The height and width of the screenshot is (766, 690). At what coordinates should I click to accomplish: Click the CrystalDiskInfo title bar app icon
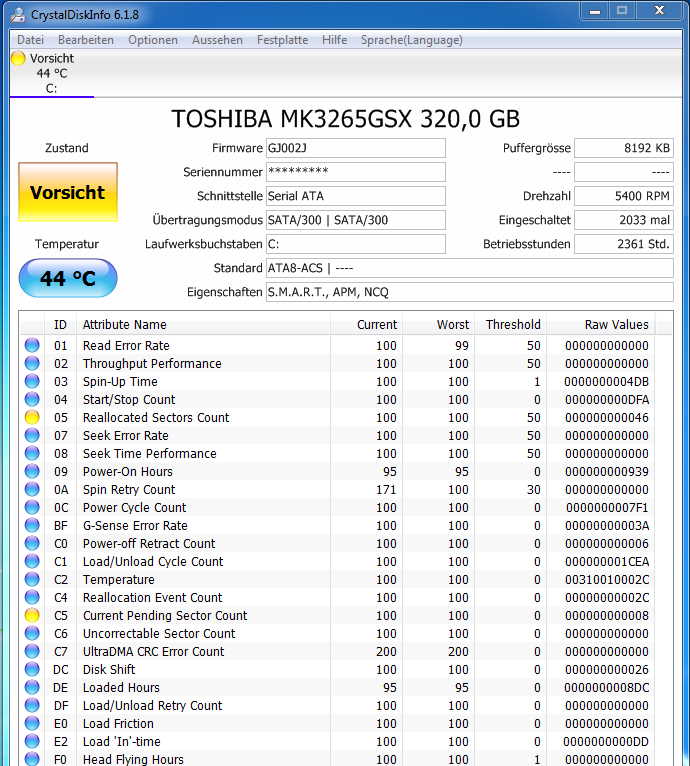[x=18, y=15]
